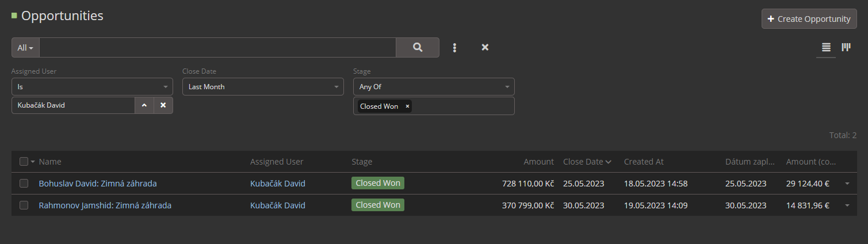Viewport: 868px width, 244px height.
Task: Open the assigned user selector arrow
Action: 144,105
